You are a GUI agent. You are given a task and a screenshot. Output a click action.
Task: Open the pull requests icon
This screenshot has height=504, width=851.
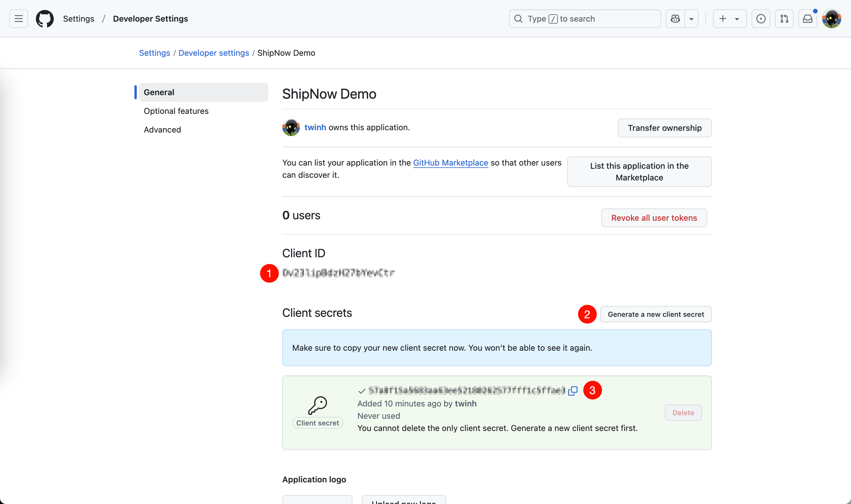[x=784, y=19]
